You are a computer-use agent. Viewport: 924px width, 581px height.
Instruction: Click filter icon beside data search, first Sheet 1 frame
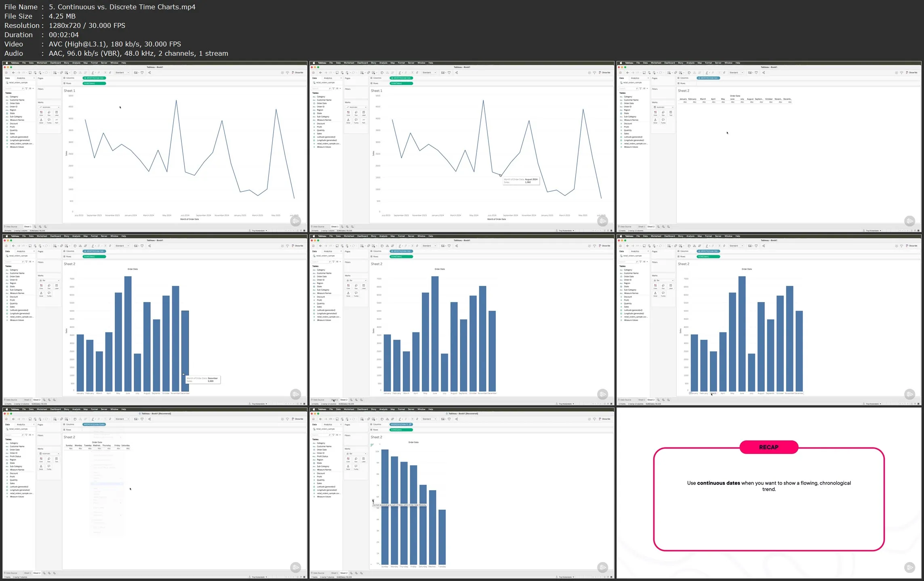[x=27, y=88]
